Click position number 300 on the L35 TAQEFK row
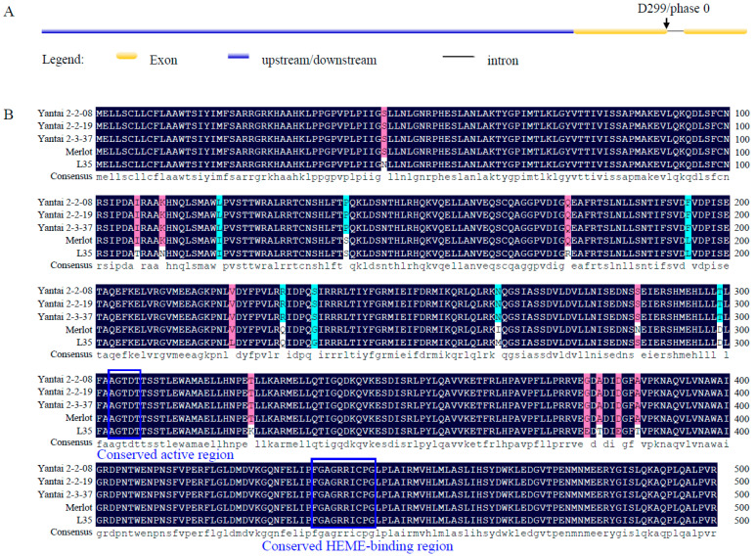This screenshot has height=556, width=756. (x=742, y=343)
